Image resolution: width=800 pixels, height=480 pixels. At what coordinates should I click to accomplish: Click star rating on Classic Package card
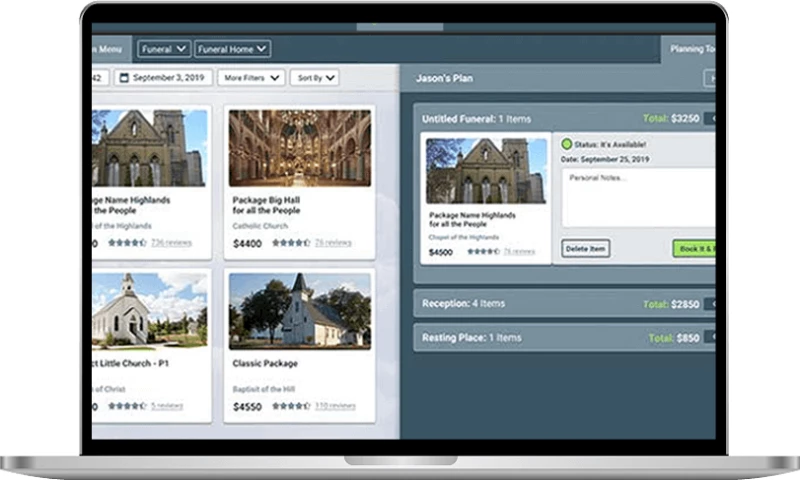[x=291, y=406]
